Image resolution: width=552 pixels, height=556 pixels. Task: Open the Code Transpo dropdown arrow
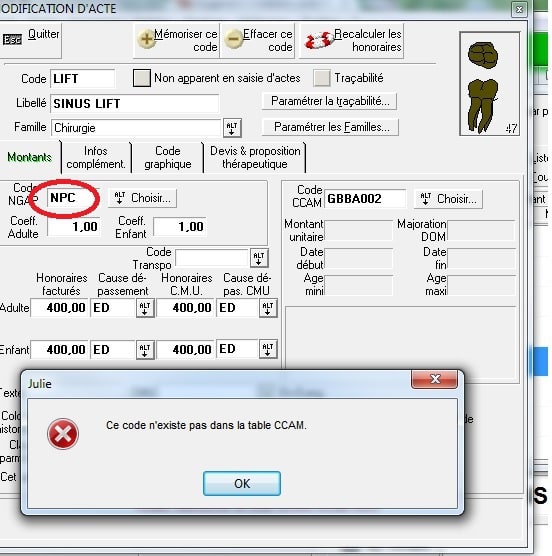point(259,258)
